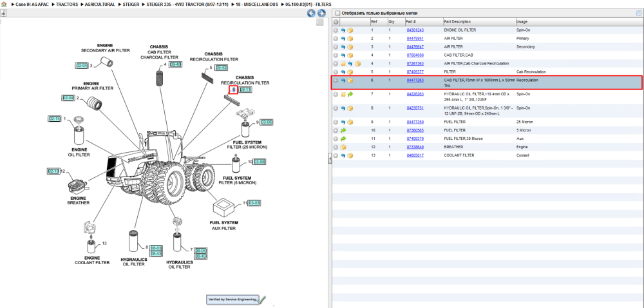Click the grey circle in the table header

coord(336,22)
